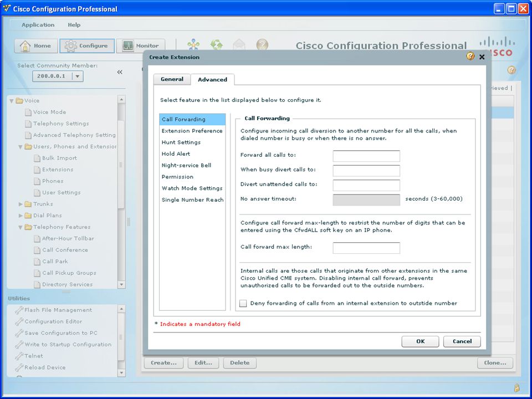Image resolution: width=532 pixels, height=399 pixels.
Task: Click Cancel in Create Extension dialog
Action: point(462,341)
